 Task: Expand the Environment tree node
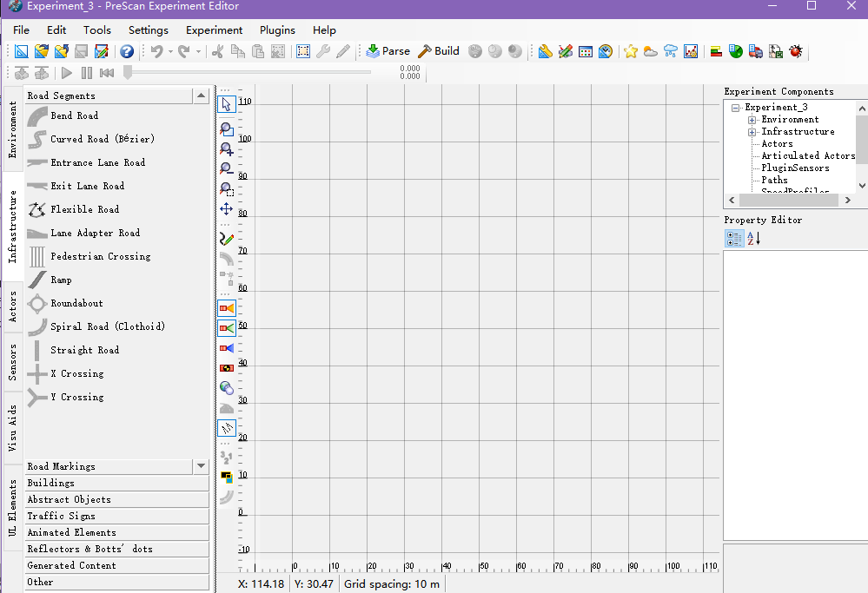(752, 120)
